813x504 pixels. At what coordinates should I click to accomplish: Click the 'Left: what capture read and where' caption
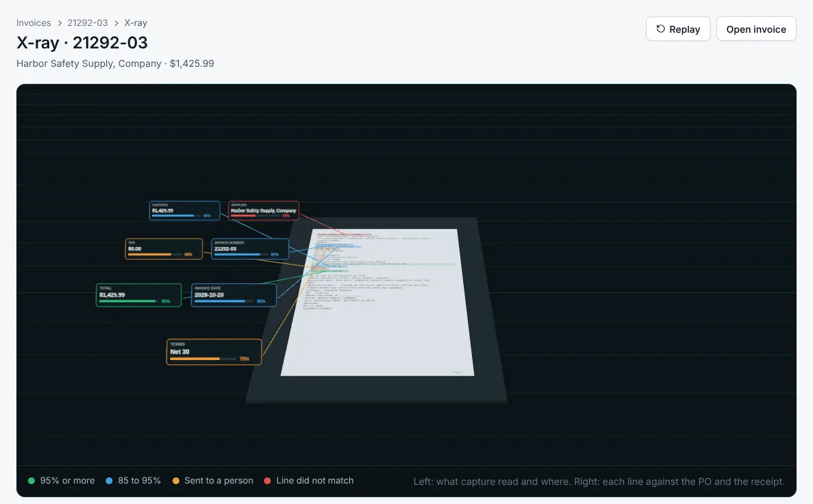599,481
